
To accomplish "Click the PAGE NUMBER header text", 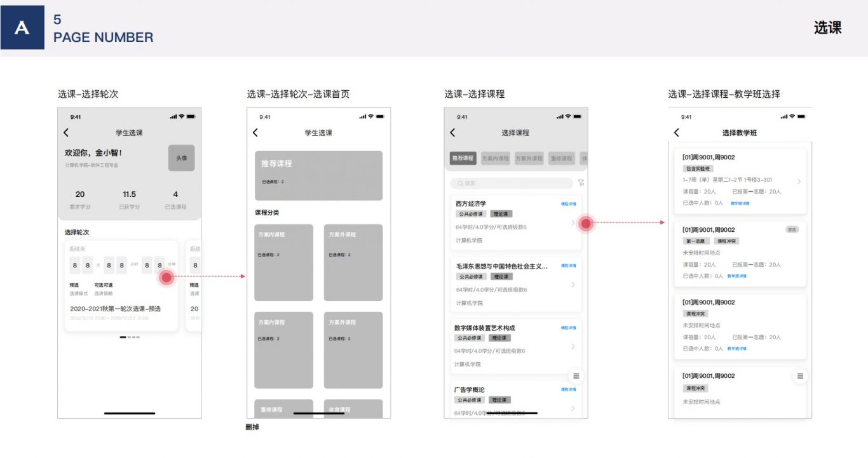I will 104,37.
